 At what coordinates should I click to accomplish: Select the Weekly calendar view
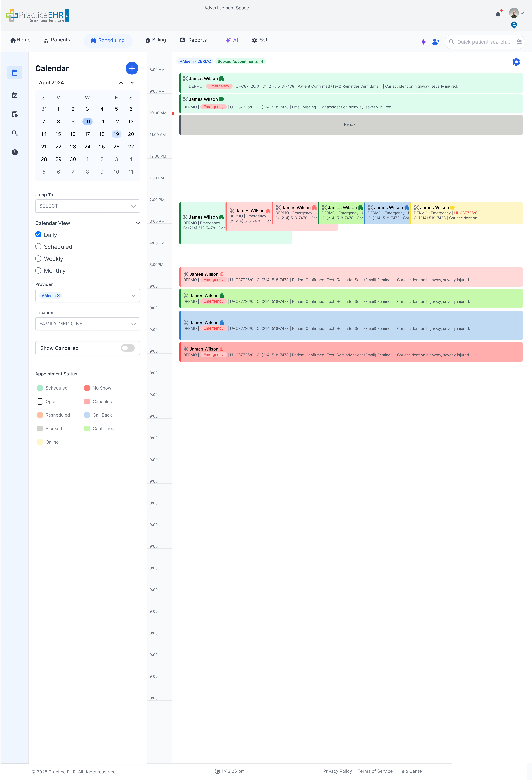pyautogui.click(x=39, y=258)
